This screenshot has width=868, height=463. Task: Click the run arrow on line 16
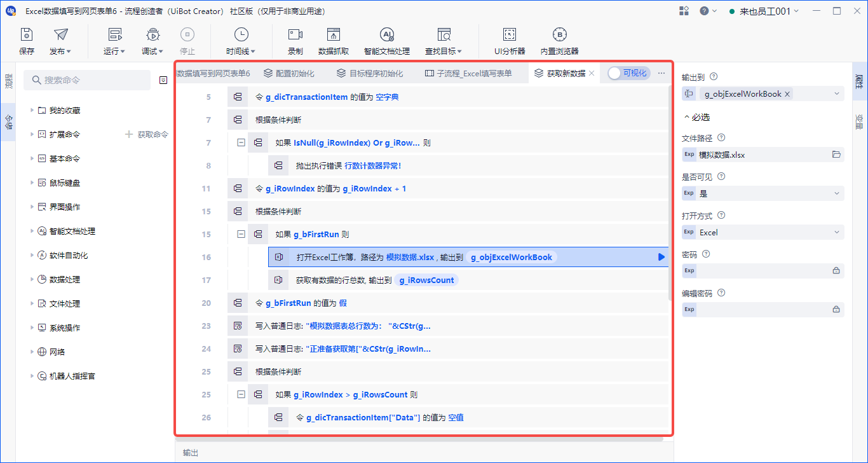coord(661,257)
